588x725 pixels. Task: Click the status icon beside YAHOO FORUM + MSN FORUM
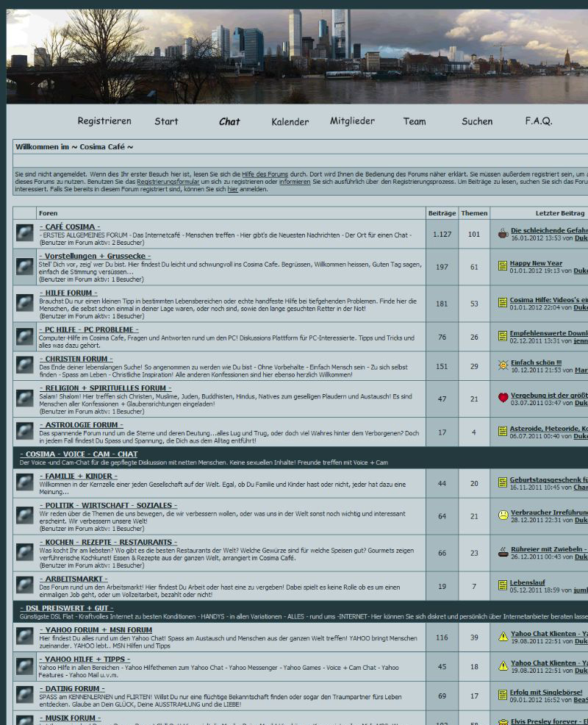click(24, 637)
